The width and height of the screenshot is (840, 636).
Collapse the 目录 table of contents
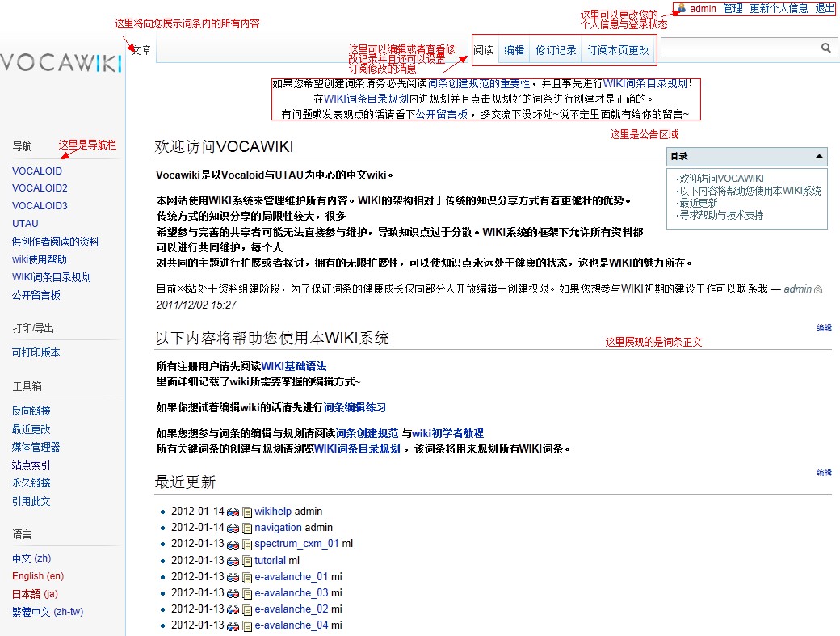[819, 156]
